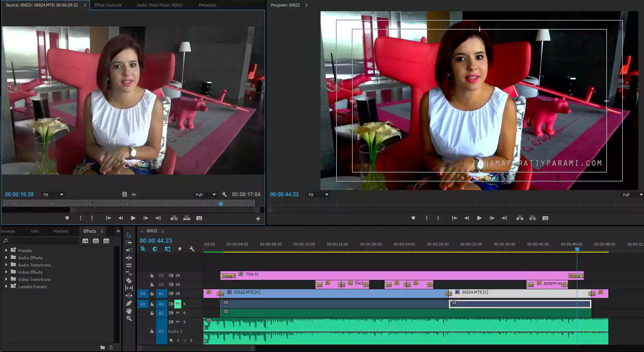Image resolution: width=644 pixels, height=352 pixels.
Task: Expand the Video Effects folder
Action: pyautogui.click(x=6, y=272)
